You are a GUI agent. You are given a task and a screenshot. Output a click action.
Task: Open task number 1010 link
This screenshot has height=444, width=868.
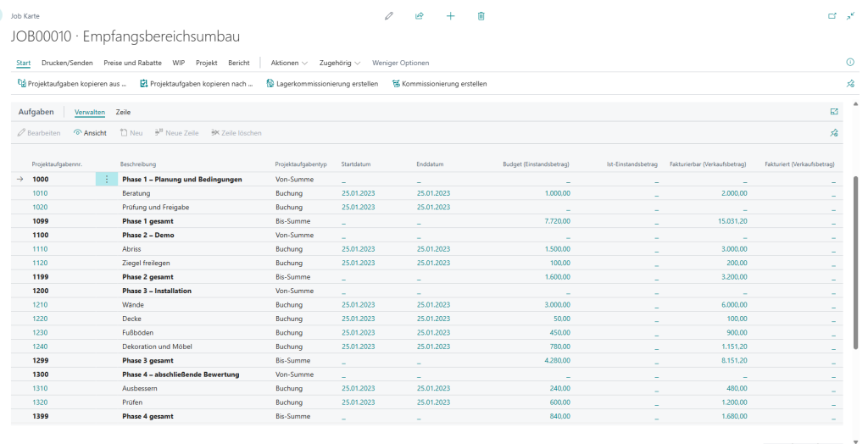click(40, 193)
